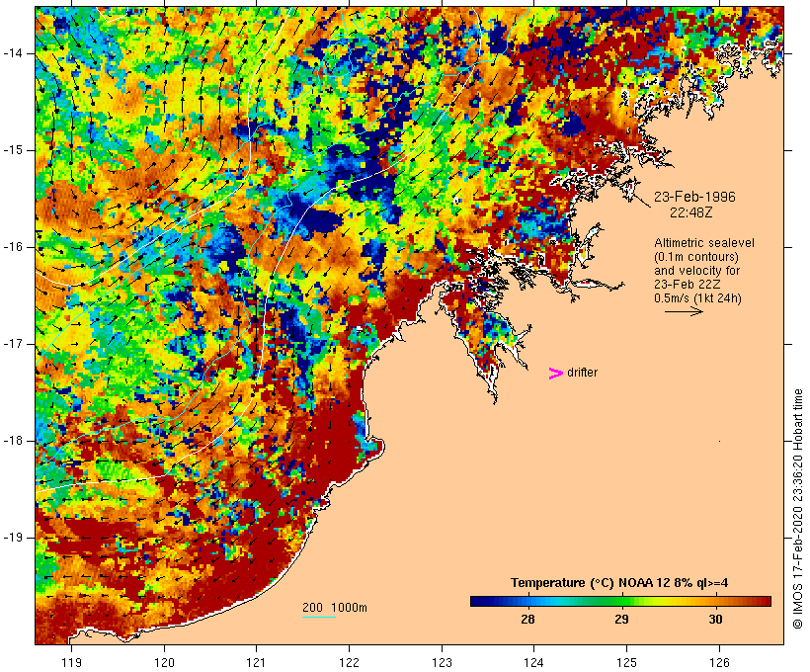
Task: Click the latitude axis label -17
Action: point(13,344)
